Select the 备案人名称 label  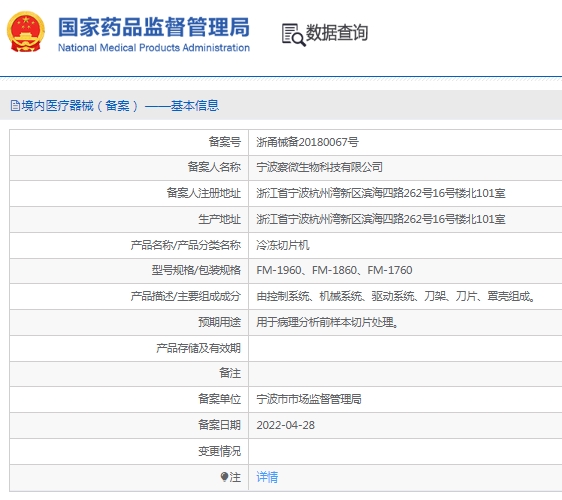tap(214, 167)
